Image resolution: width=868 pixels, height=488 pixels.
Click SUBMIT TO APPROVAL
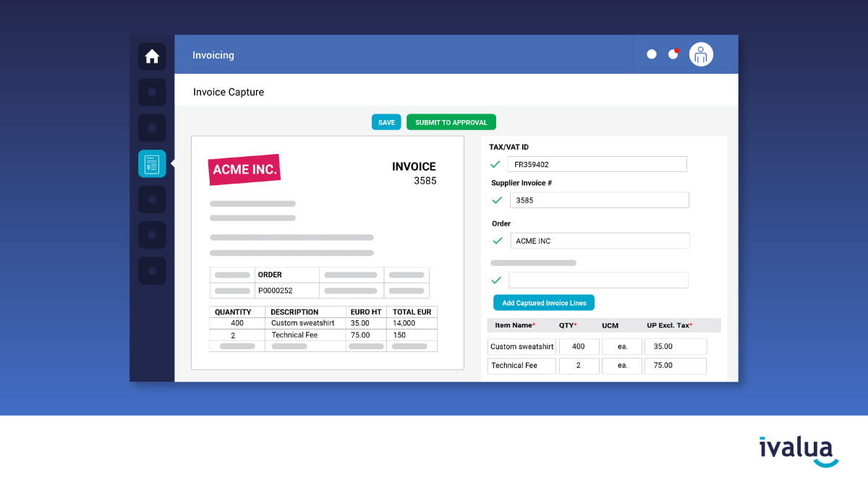point(451,121)
